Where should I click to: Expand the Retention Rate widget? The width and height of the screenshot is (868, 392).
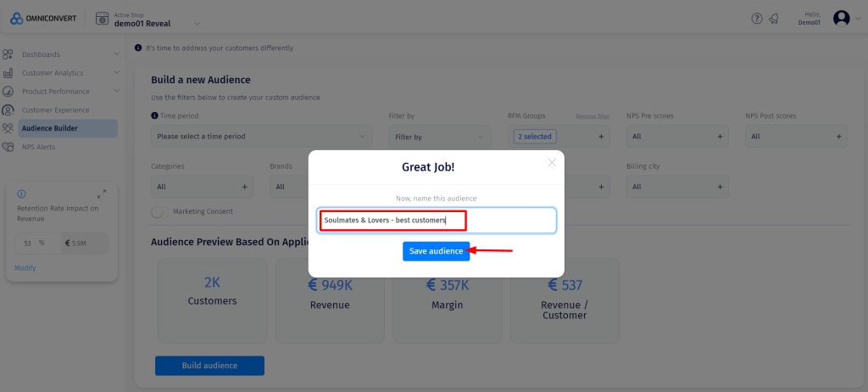102,194
